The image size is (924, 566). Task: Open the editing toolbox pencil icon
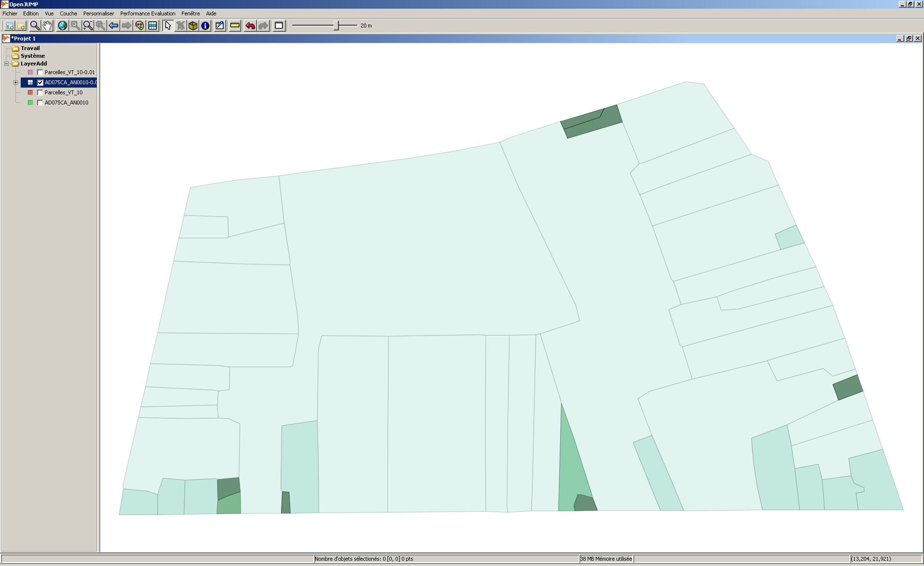pos(219,26)
